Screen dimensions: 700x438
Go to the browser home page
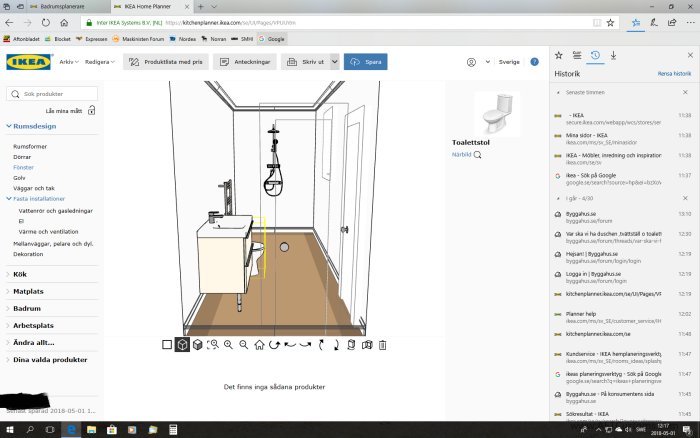pos(64,23)
